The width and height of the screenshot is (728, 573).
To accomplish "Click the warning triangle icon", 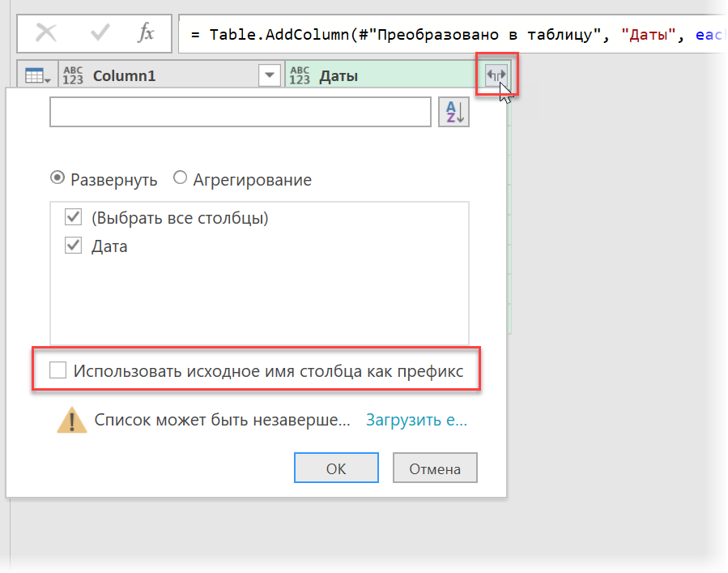I will [71, 420].
